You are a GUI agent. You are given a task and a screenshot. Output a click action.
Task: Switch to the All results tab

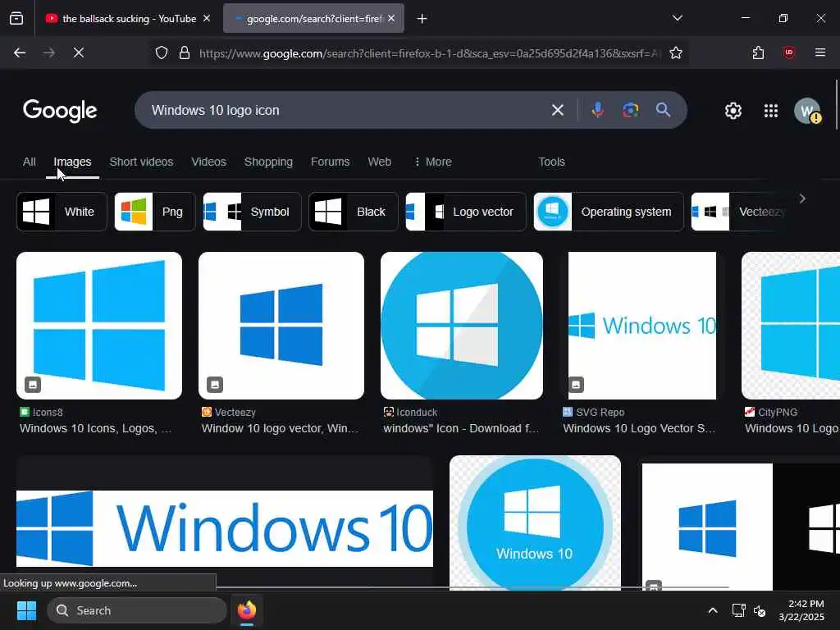point(30,162)
